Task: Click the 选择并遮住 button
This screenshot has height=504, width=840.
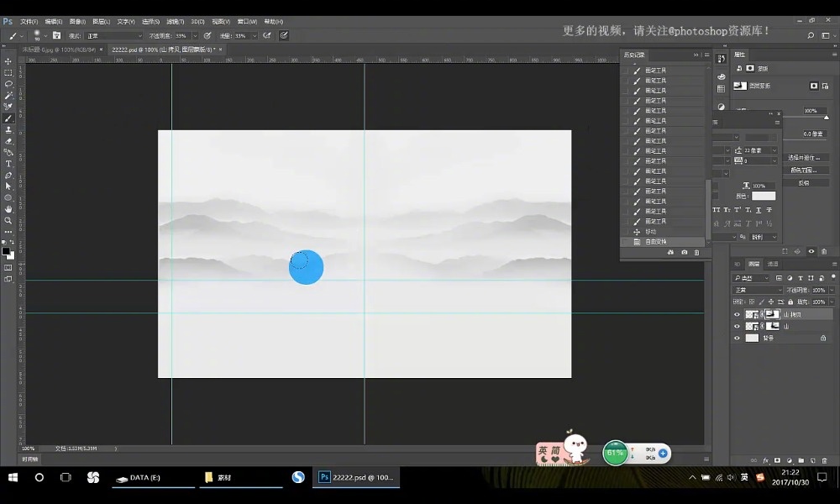Action: click(804, 157)
